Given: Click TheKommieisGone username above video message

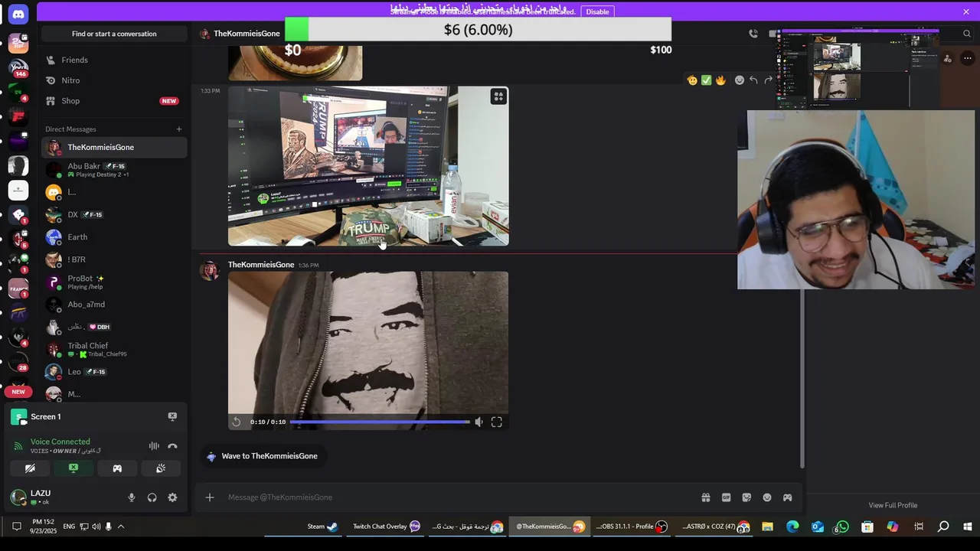Looking at the screenshot, I should tap(261, 265).
